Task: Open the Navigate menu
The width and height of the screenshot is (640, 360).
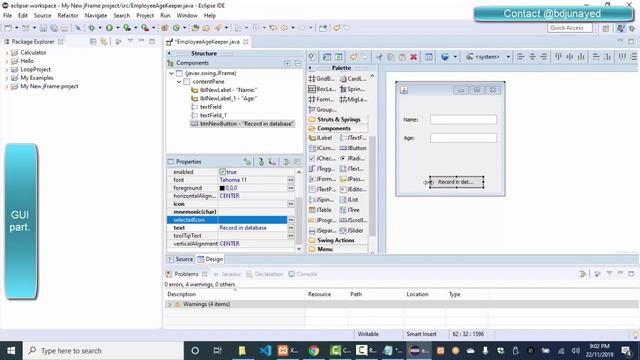Action: click(x=96, y=16)
